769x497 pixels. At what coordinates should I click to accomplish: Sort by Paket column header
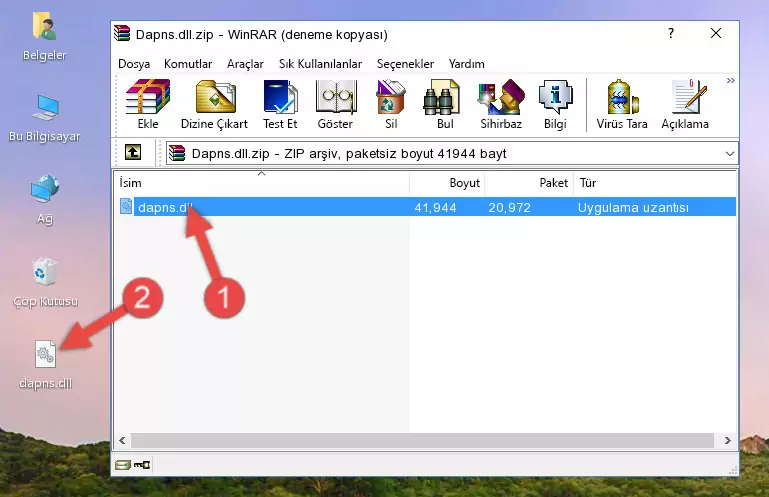coord(529,183)
